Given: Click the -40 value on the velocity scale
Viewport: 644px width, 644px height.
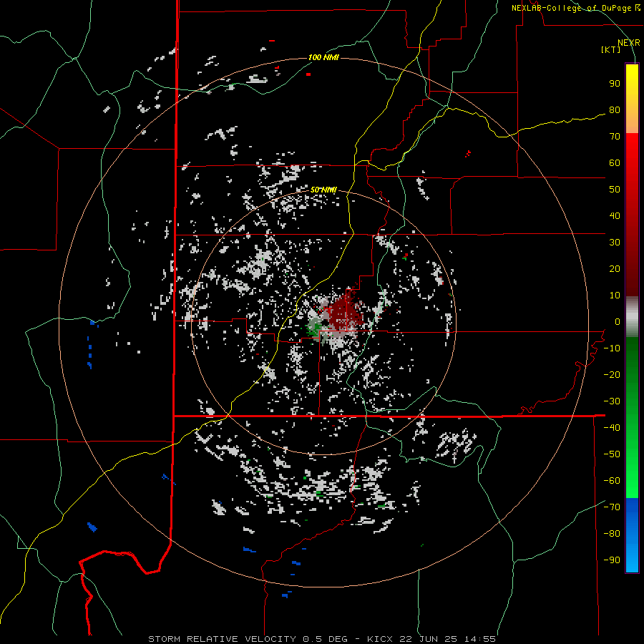Looking at the screenshot, I should [612, 428].
